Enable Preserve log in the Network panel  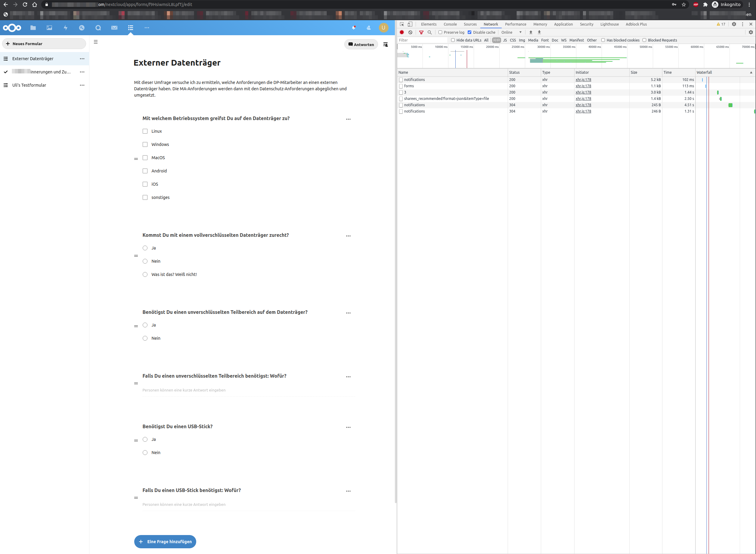pyautogui.click(x=440, y=32)
